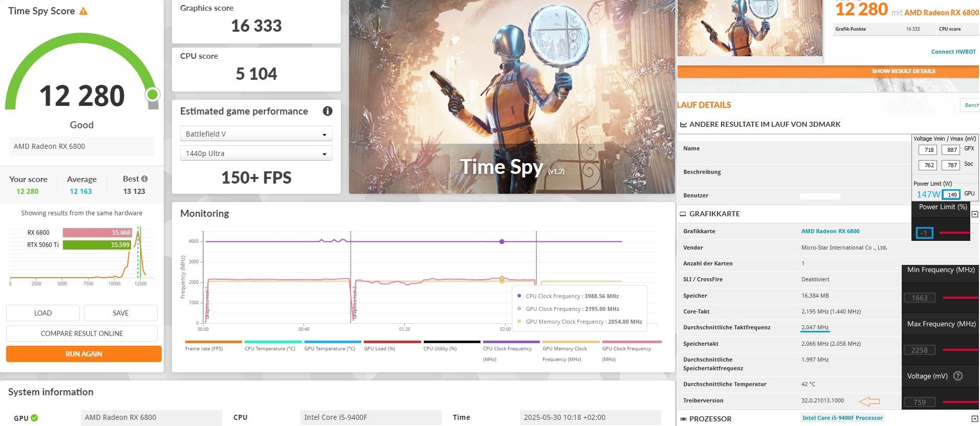Click the green verified check beside GPU

click(34, 418)
